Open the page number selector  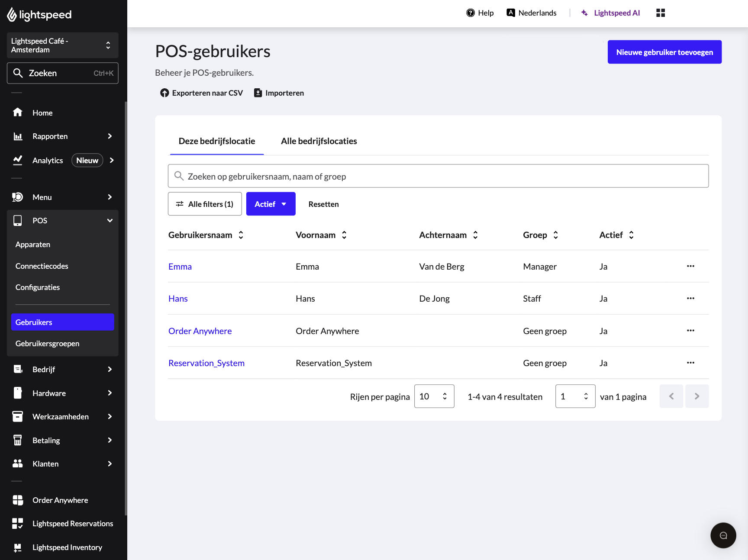[575, 396]
